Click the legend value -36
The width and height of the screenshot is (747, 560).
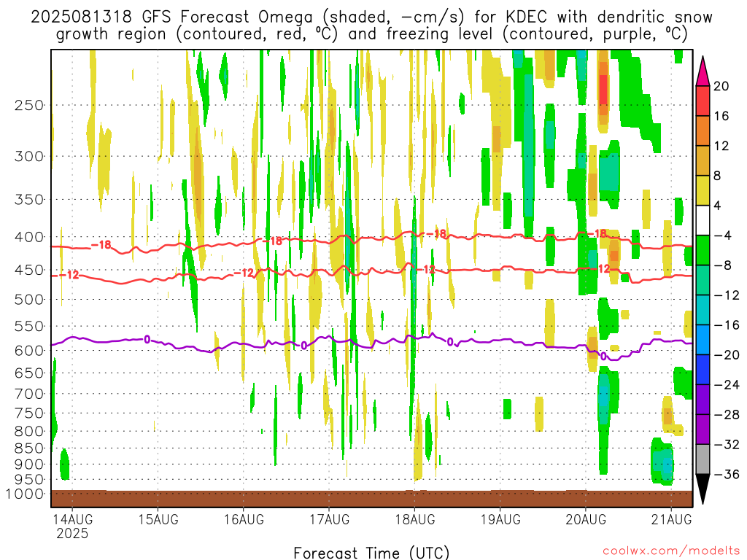(726, 474)
